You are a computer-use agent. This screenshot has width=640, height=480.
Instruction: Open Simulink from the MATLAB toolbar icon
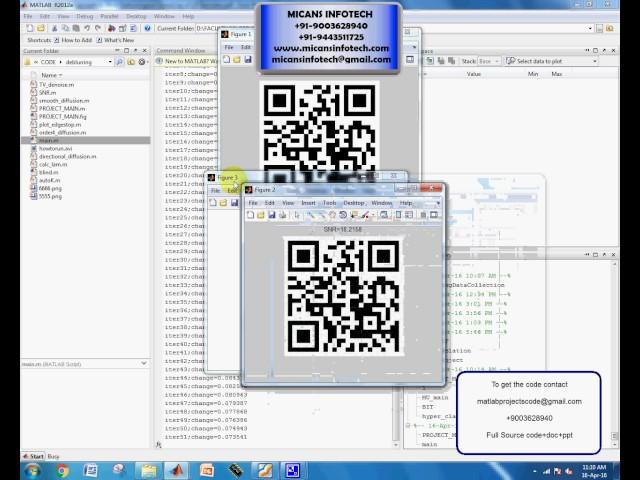coord(111,28)
